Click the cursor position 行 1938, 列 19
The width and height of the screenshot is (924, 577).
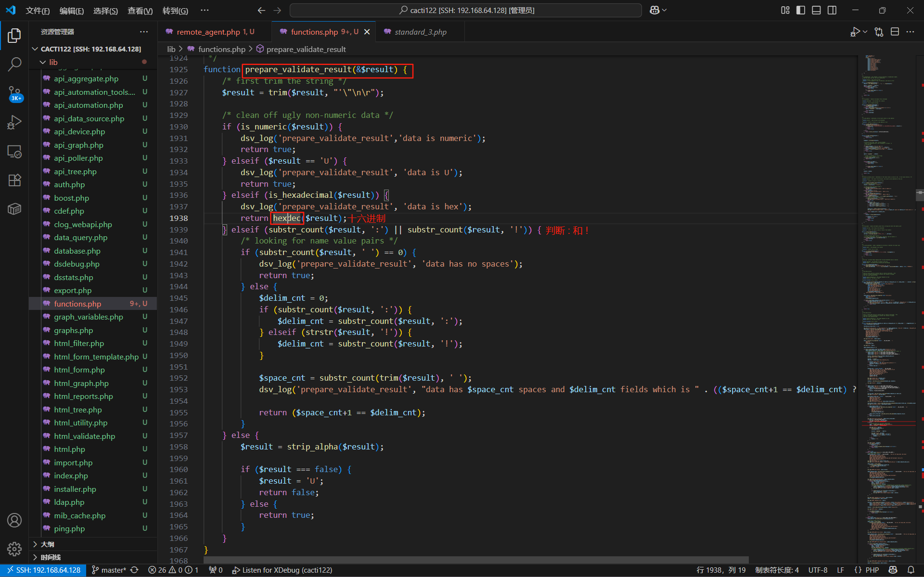coord(721,570)
